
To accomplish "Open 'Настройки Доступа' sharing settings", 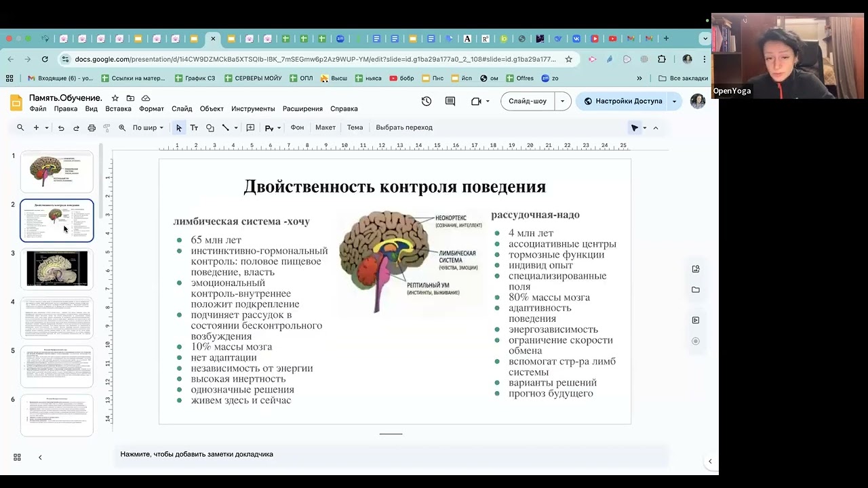I will [x=623, y=101].
